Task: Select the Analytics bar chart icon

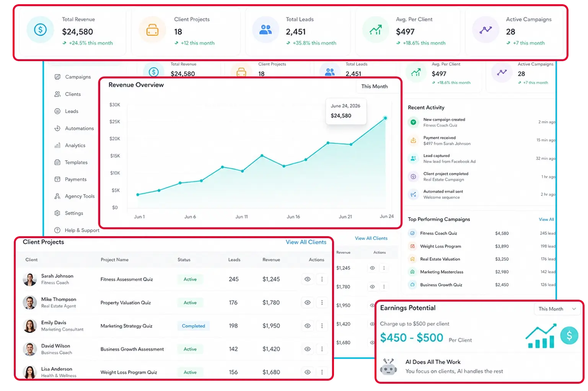Action: 57,145
